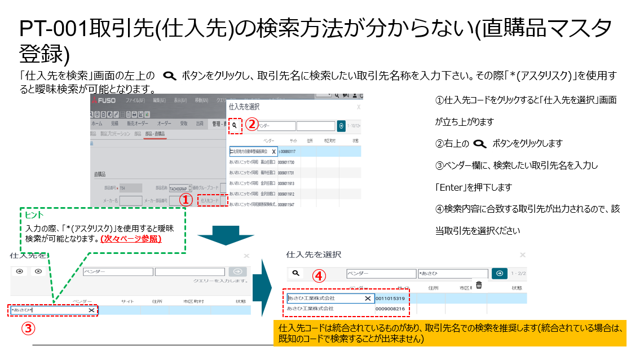
Task: Click the magnifier icon in top supplier dialog
Action: click(235, 126)
